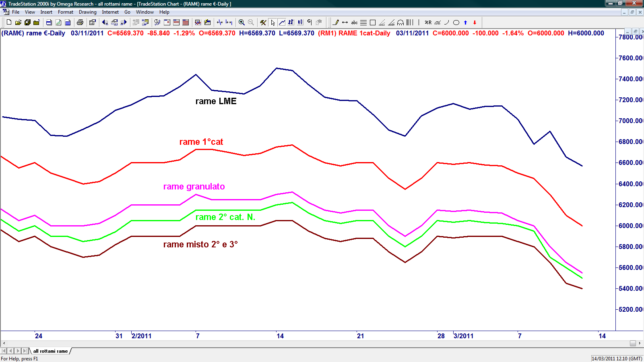Viewport: 644px width, 362px height.
Task: Select the ellipse drawing tool
Action: pos(456,23)
